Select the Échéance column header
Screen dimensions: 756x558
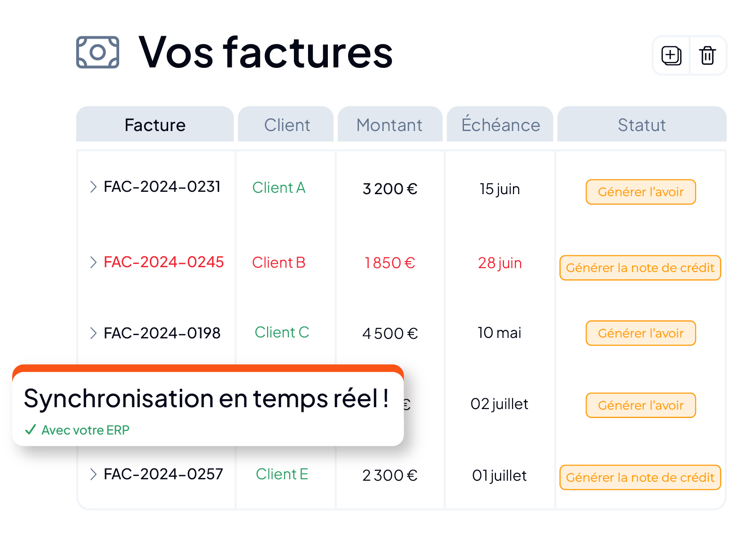click(500, 124)
